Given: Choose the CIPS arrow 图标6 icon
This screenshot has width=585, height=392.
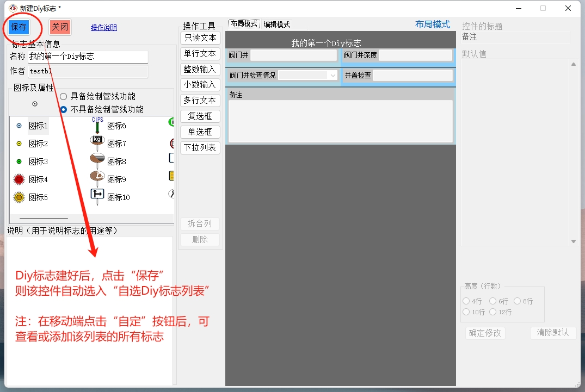Looking at the screenshot, I should point(97,126).
